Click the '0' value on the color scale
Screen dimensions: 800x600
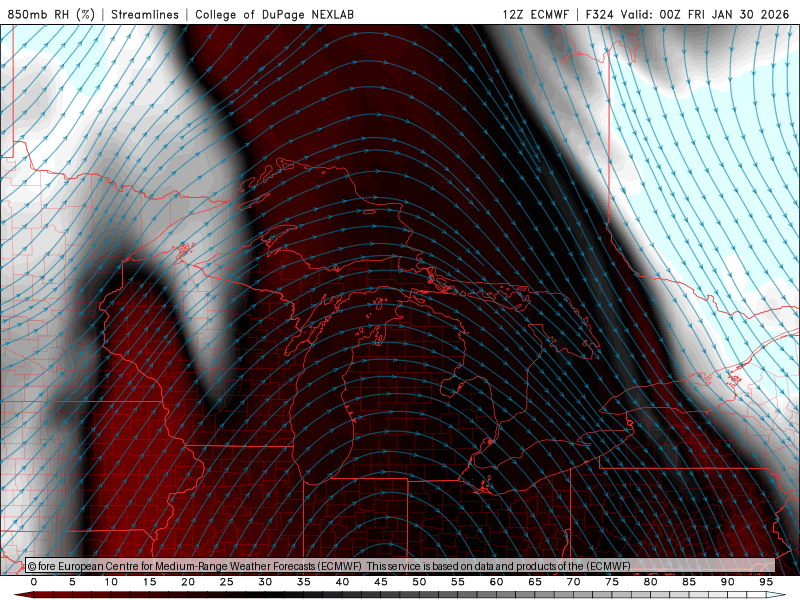[x=34, y=582]
